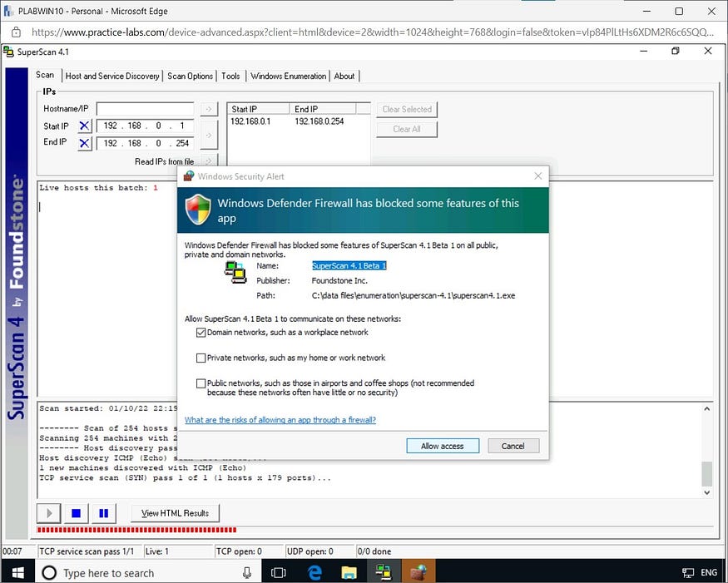Image resolution: width=728 pixels, height=583 pixels.
Task: Clear Start IP with the X icon
Action: pyautogui.click(x=85, y=126)
